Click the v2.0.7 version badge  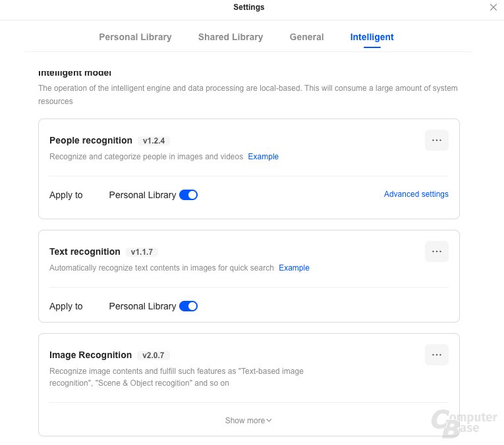coord(153,355)
